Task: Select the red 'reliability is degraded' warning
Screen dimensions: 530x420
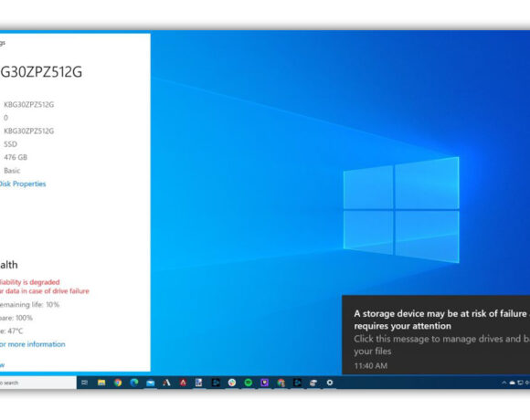Action: [x=30, y=282]
